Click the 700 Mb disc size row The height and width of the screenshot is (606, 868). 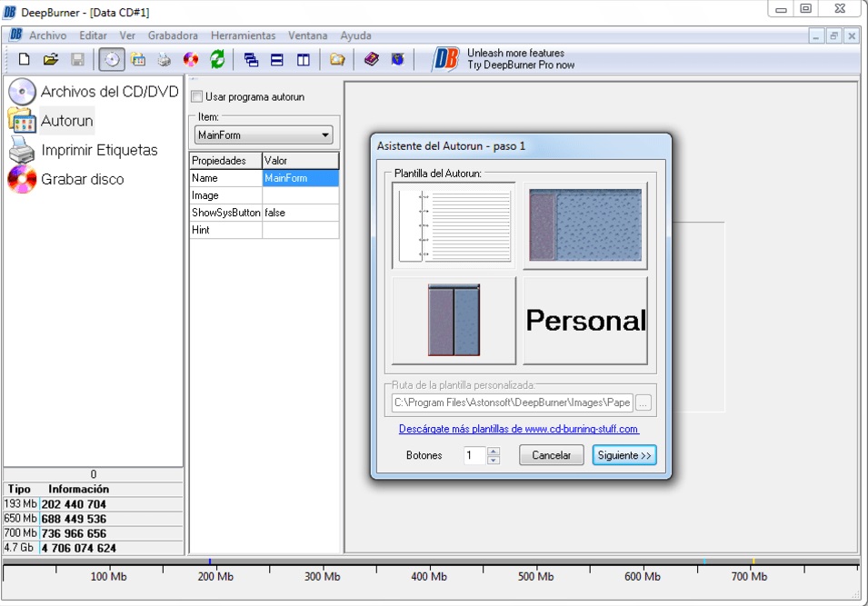pos(93,533)
